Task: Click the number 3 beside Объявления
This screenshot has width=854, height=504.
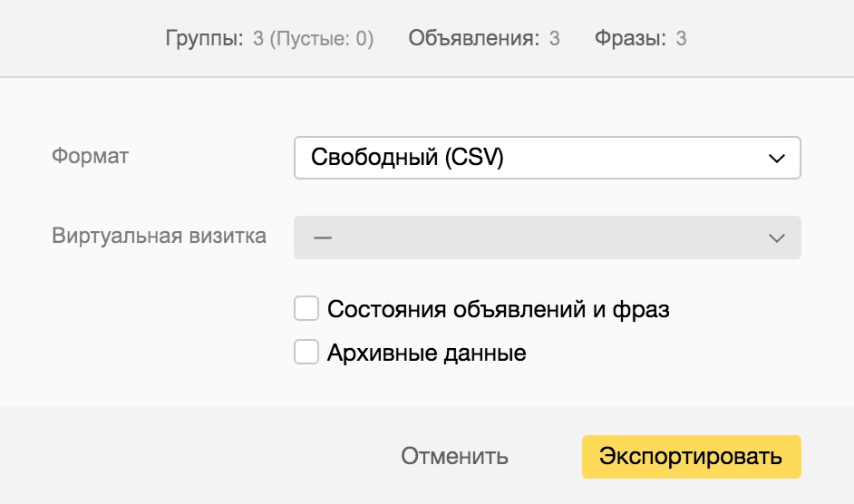Action: pyautogui.click(x=554, y=38)
